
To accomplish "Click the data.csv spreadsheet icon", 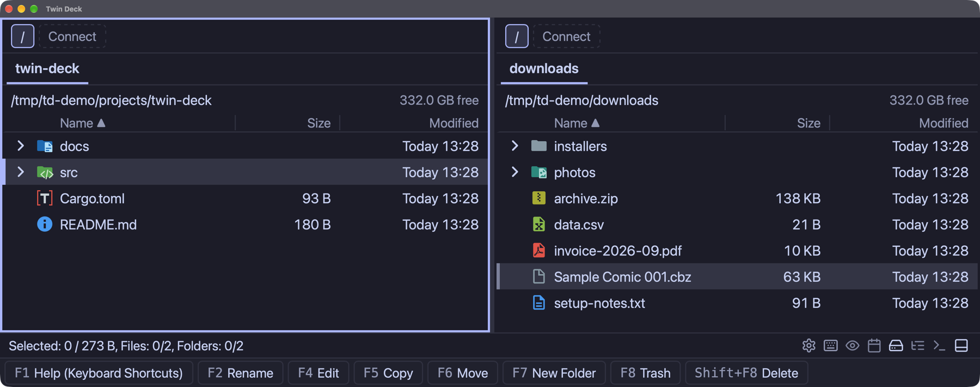I will 538,224.
